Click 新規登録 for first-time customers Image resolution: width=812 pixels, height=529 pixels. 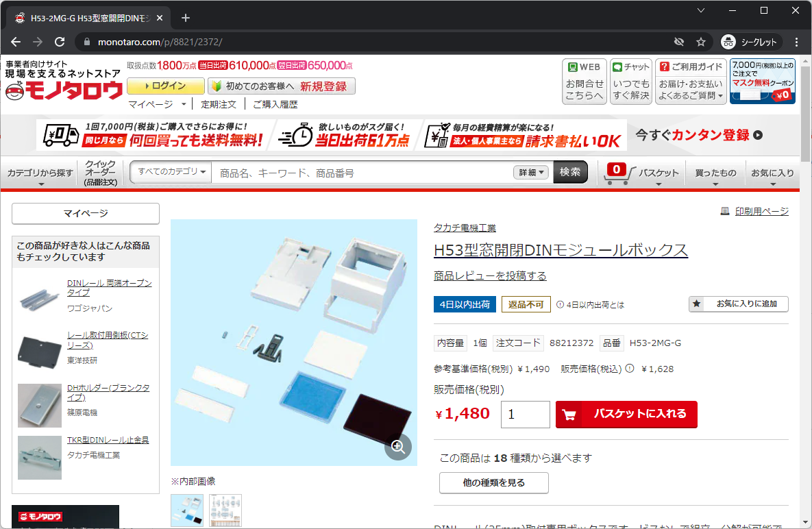[x=323, y=86]
